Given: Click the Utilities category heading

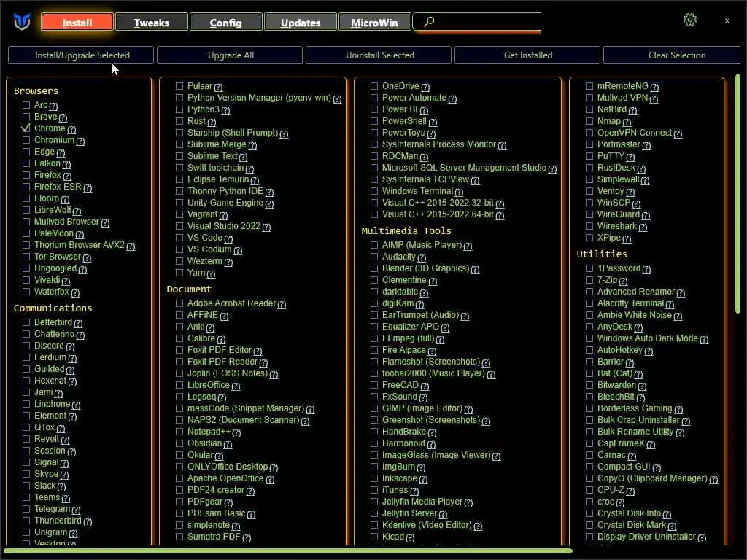Looking at the screenshot, I should [x=602, y=254].
